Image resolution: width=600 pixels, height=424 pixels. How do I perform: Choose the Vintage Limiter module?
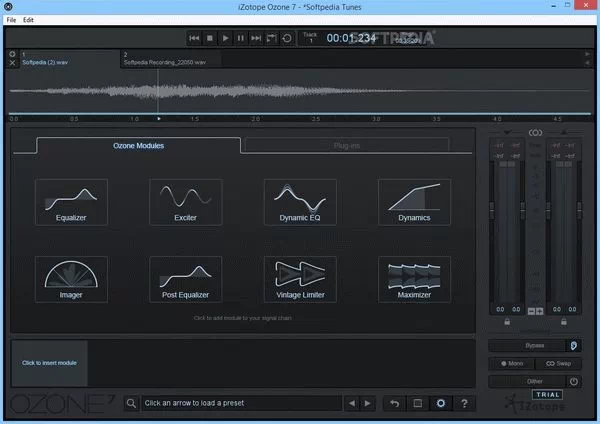click(300, 281)
